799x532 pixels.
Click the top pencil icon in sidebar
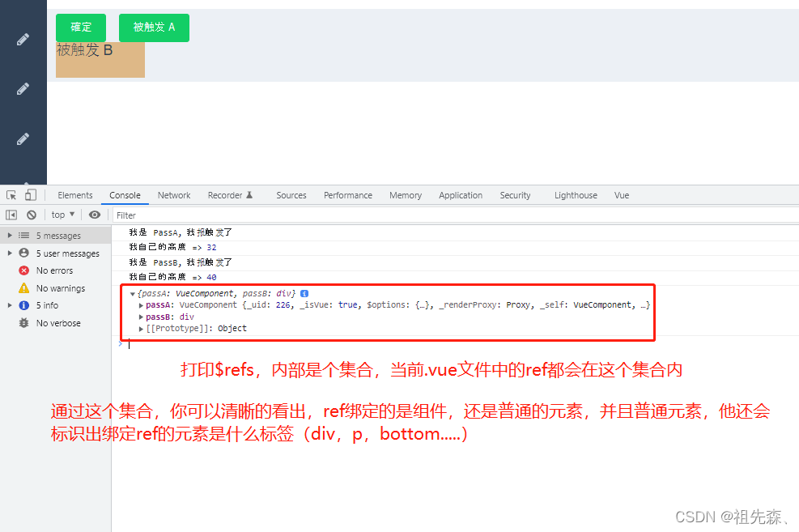click(x=23, y=39)
